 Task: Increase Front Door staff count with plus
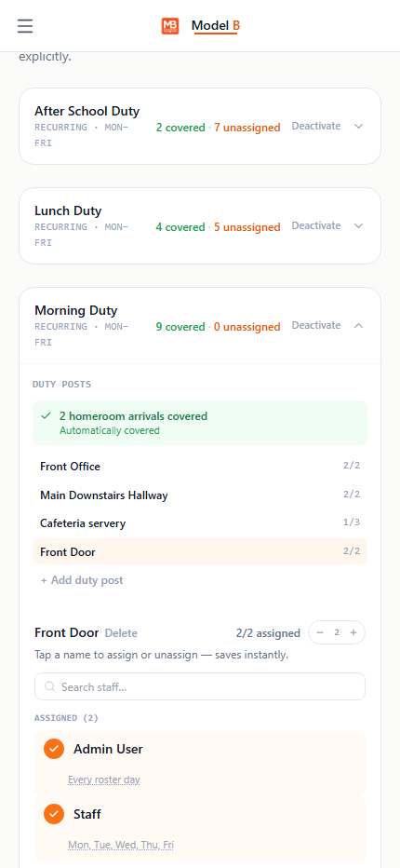(353, 632)
